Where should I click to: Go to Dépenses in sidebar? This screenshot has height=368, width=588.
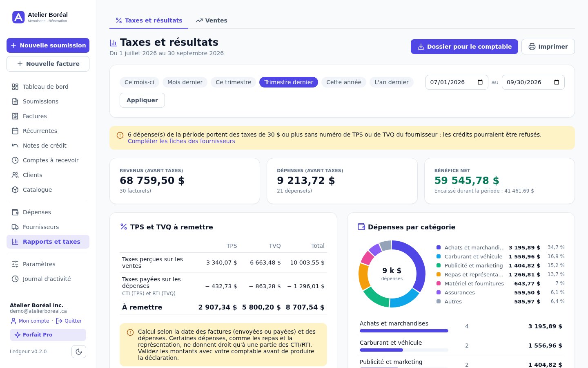(x=48, y=212)
